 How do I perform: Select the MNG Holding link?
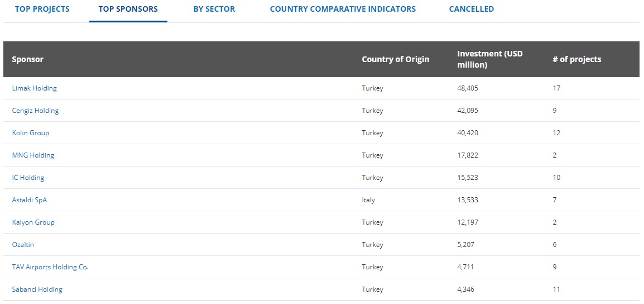click(33, 155)
